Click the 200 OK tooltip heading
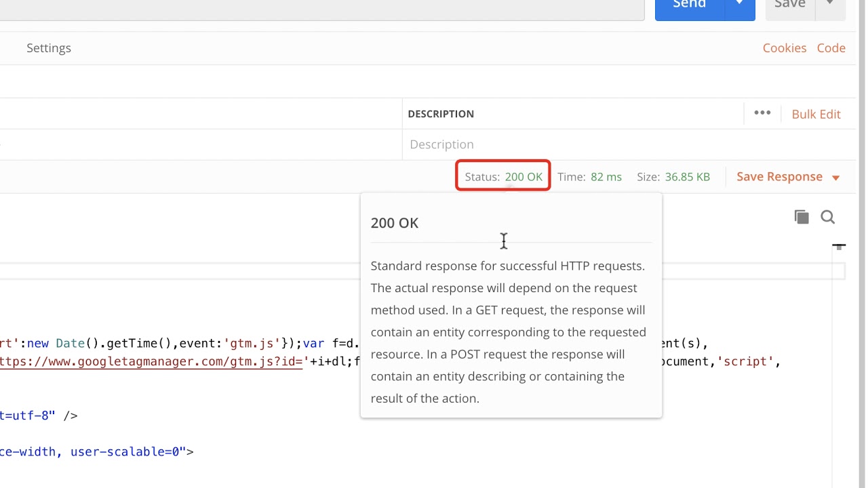 [395, 223]
